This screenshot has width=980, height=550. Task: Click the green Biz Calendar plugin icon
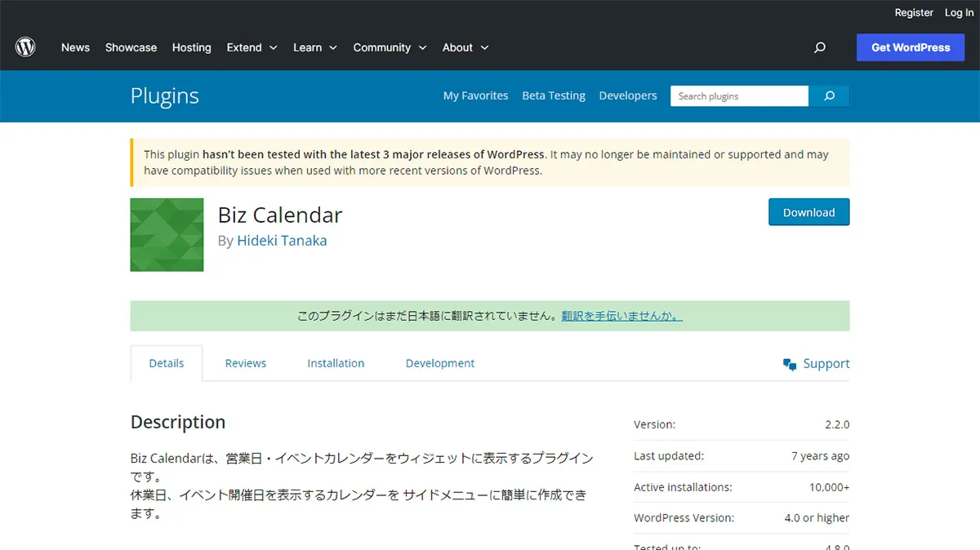pos(167,234)
